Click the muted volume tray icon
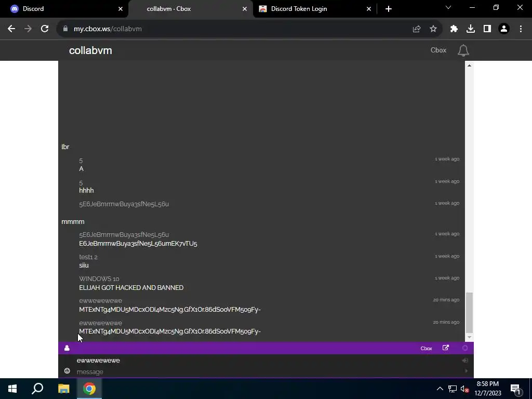Screen dimensions: 532x399 pyautogui.click(x=464, y=389)
